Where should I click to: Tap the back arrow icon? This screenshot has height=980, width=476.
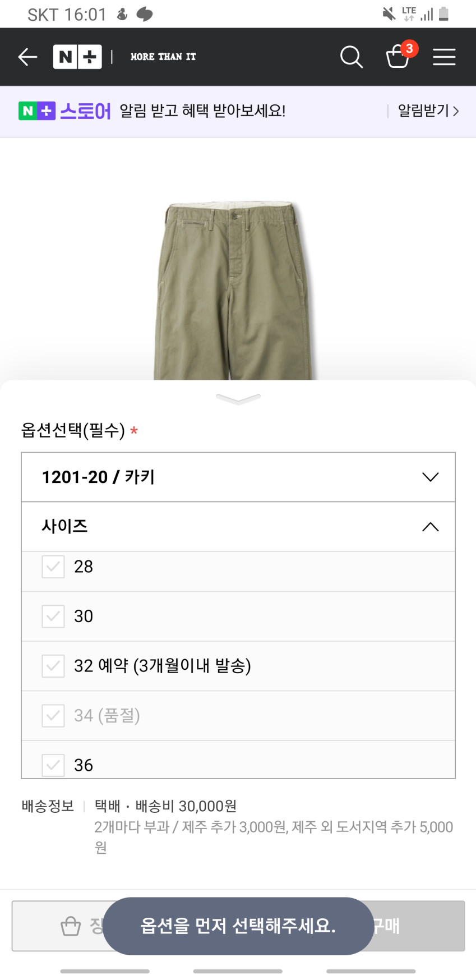(x=27, y=57)
